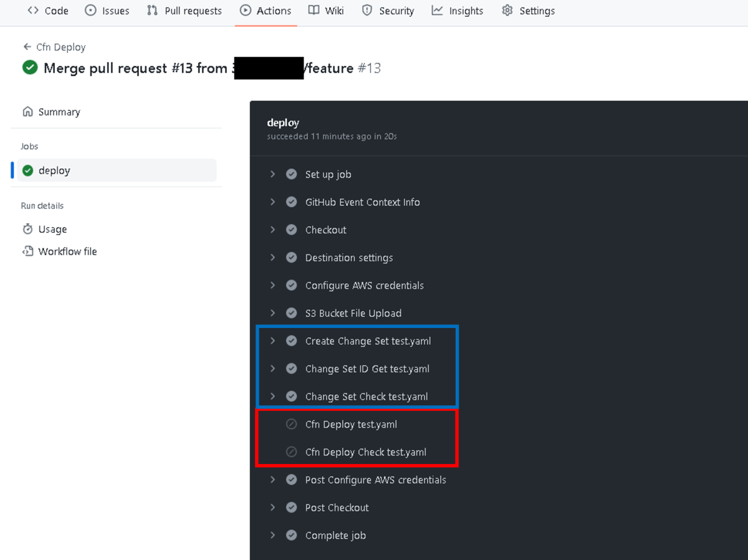Open the Summary page
Viewport: 748px width, 560px height.
pyautogui.click(x=59, y=111)
